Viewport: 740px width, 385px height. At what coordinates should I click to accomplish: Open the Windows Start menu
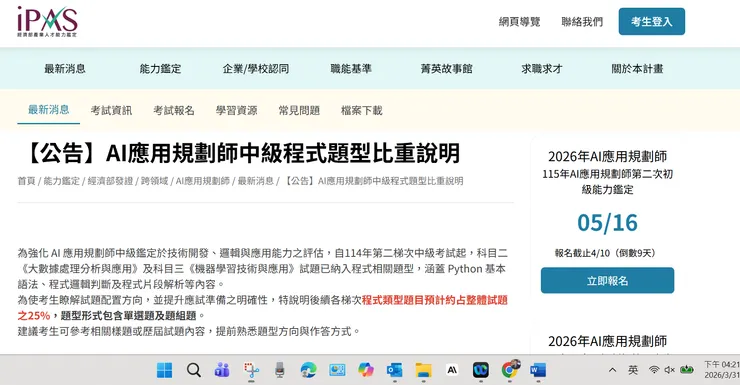click(x=165, y=370)
